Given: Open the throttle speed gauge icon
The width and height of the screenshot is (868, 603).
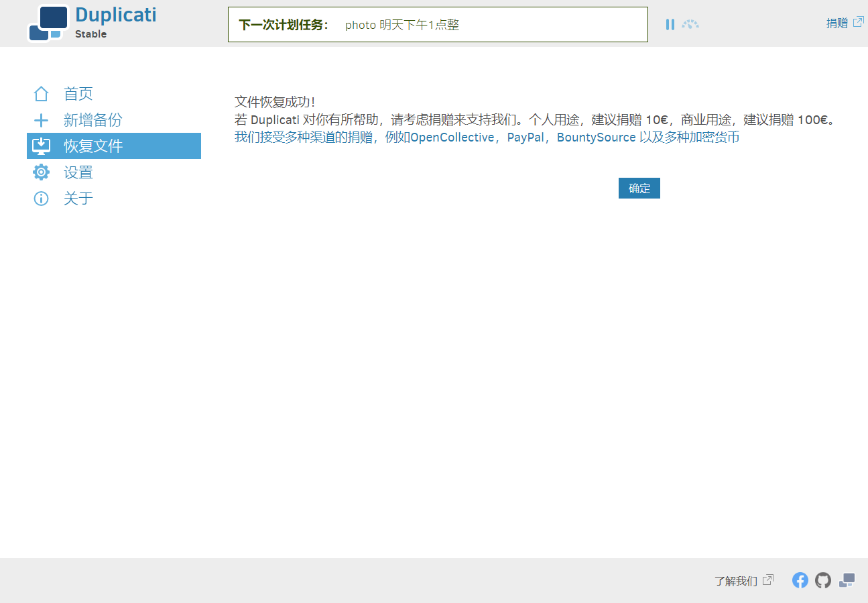Looking at the screenshot, I should point(690,24).
